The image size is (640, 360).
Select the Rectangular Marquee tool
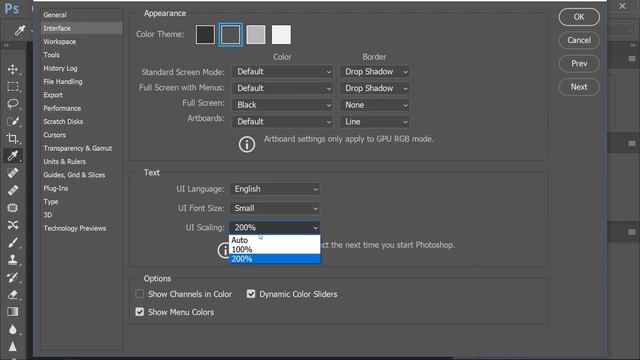click(13, 87)
